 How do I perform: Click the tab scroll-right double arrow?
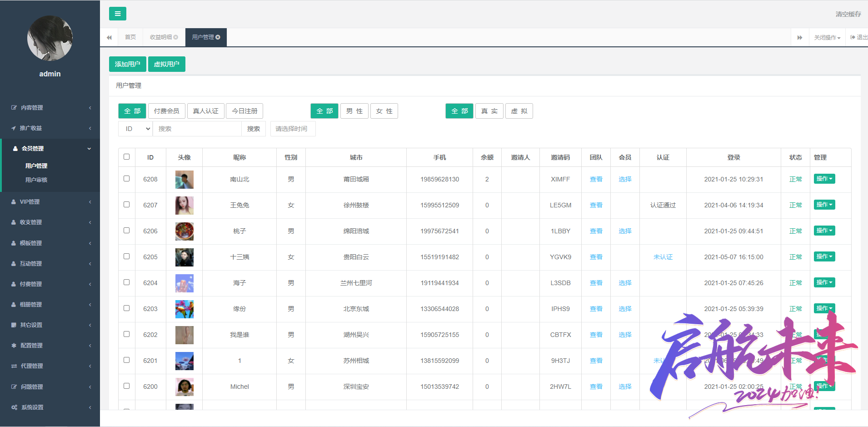click(x=800, y=37)
